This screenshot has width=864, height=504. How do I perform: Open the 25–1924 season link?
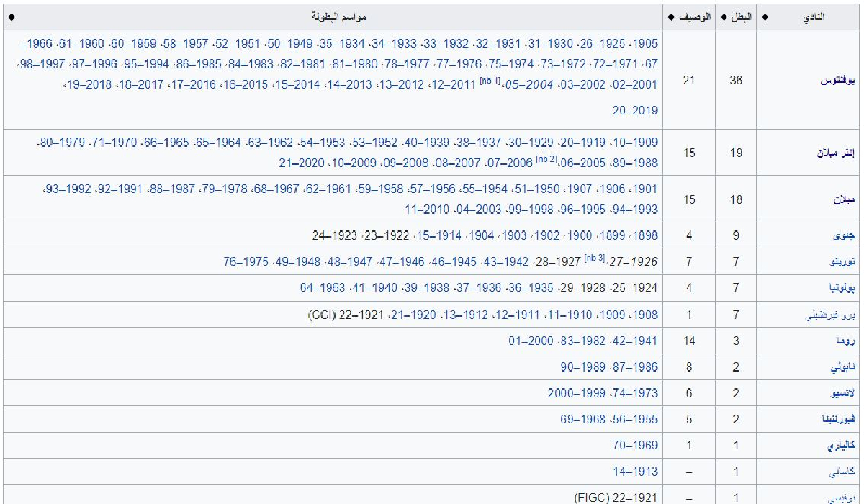pos(635,288)
